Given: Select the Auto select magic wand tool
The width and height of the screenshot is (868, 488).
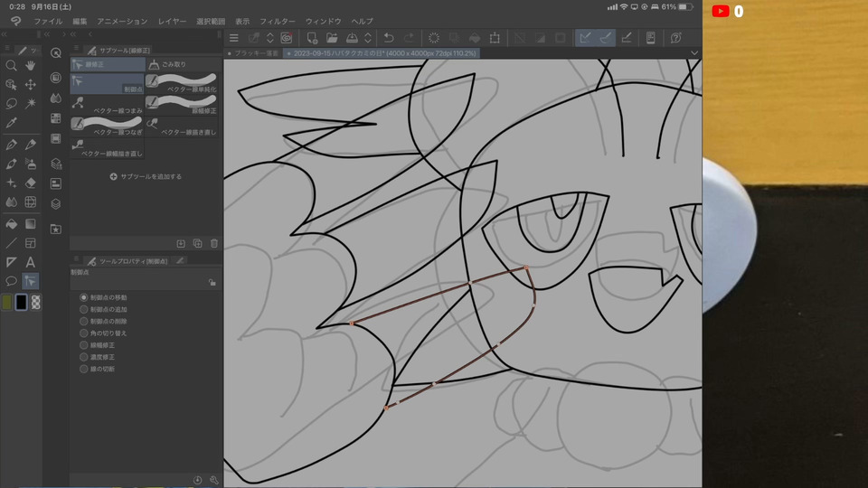Looking at the screenshot, I should (x=31, y=103).
